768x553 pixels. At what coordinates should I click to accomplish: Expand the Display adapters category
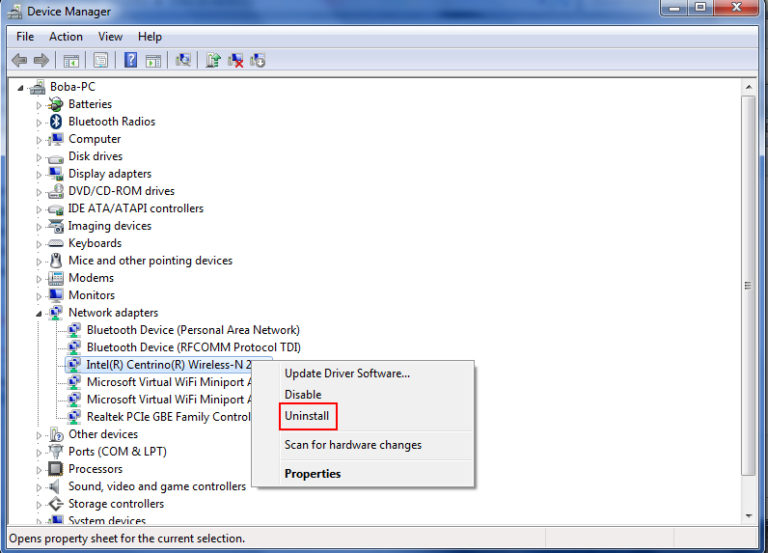click(39, 174)
